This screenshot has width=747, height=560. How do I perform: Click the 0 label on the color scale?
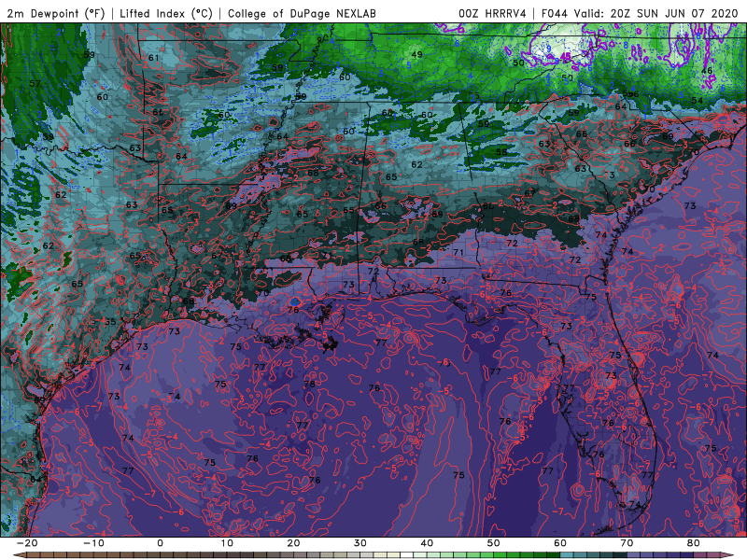click(160, 543)
